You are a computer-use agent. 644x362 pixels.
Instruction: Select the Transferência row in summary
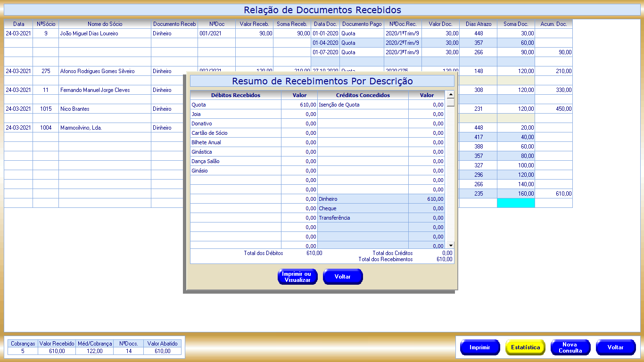coord(363,218)
